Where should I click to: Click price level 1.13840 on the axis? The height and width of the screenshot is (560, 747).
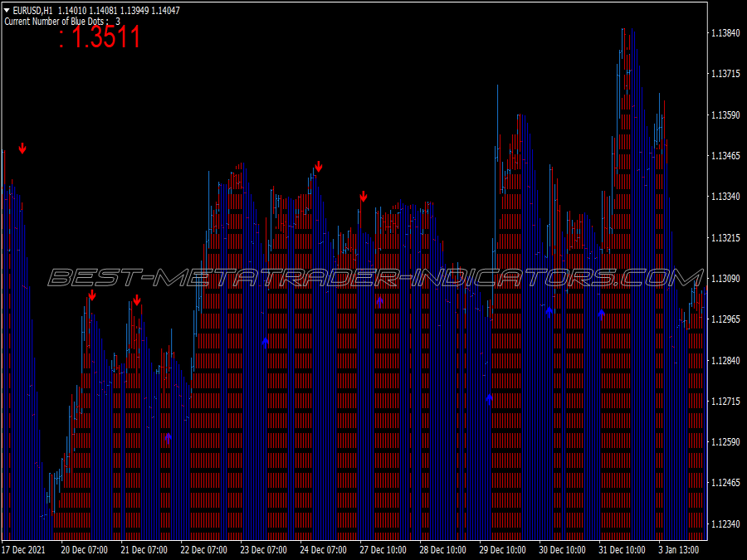pos(726,33)
